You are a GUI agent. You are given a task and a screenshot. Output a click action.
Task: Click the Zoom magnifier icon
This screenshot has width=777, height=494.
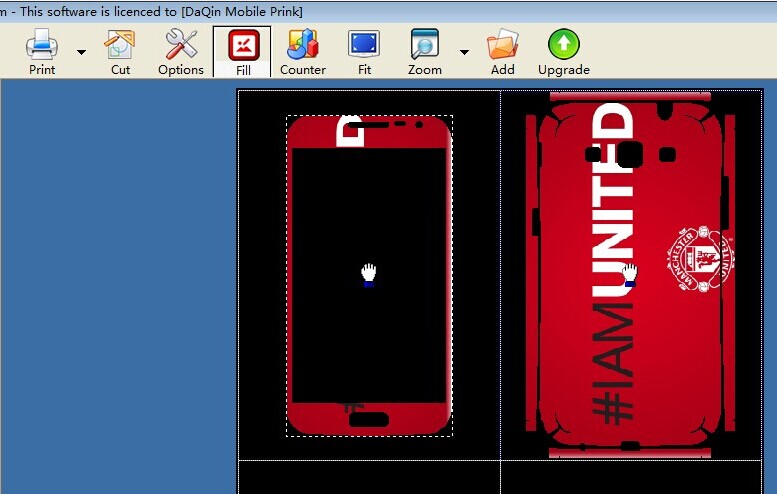[425, 45]
